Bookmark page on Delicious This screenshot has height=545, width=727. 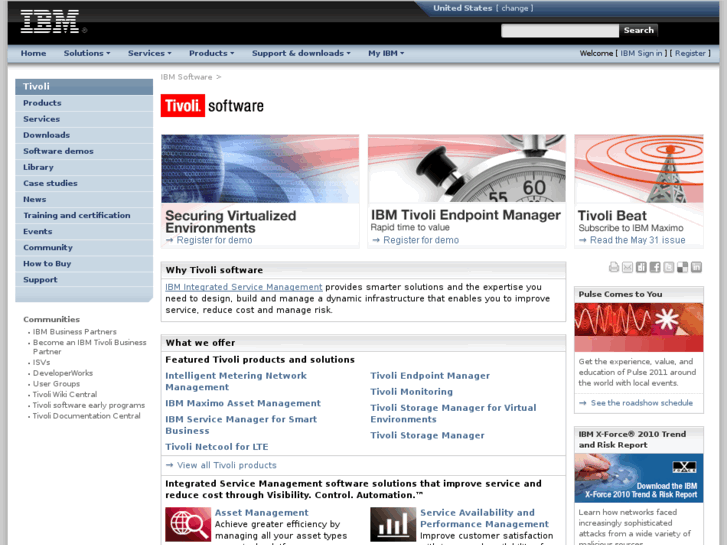pos(682,267)
